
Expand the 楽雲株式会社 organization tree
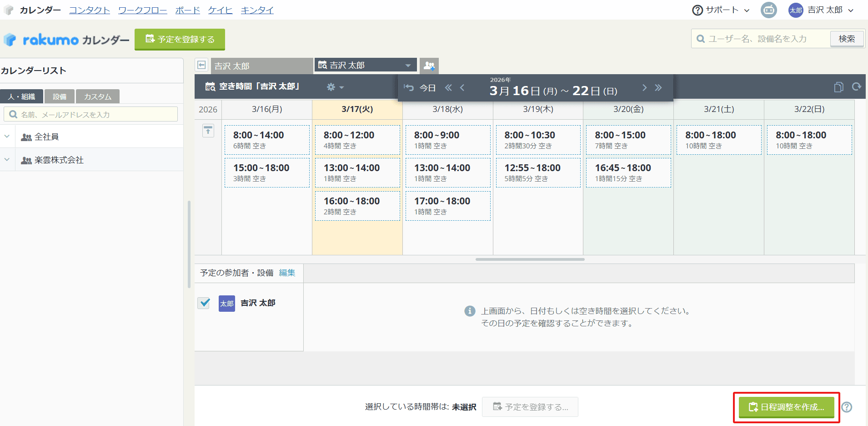(x=7, y=160)
